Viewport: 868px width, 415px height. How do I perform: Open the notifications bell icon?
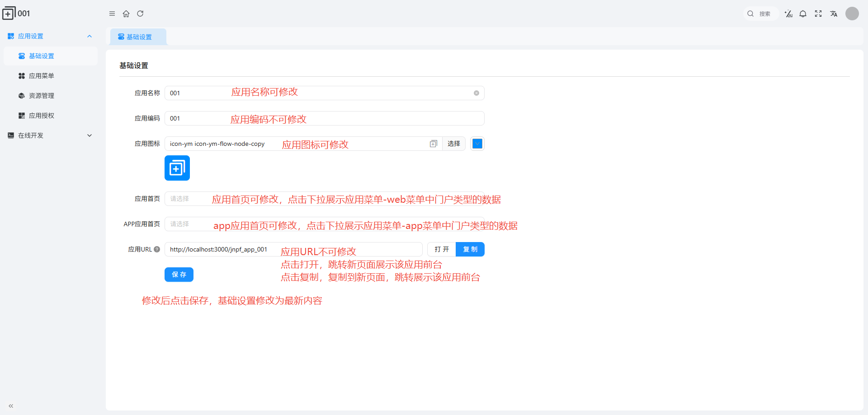803,14
